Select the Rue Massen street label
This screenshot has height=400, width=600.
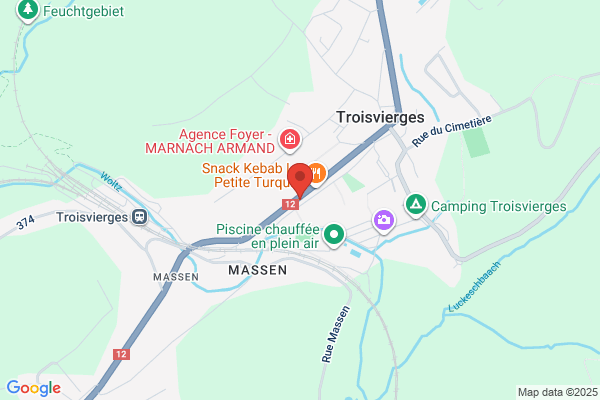click(x=336, y=334)
